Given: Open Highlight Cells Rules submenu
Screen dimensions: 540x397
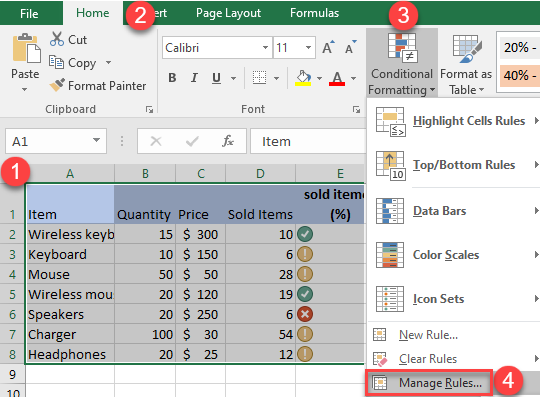Looking at the screenshot, I should (x=454, y=121).
